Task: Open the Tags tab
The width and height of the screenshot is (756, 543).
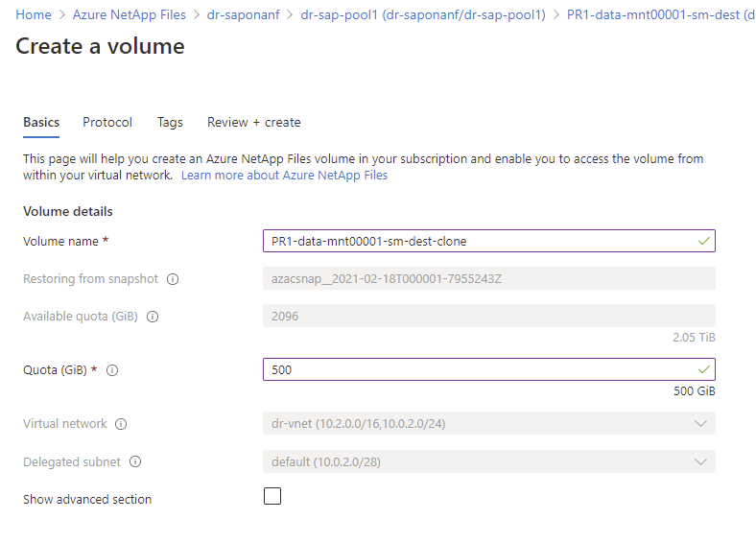Action: click(x=170, y=123)
